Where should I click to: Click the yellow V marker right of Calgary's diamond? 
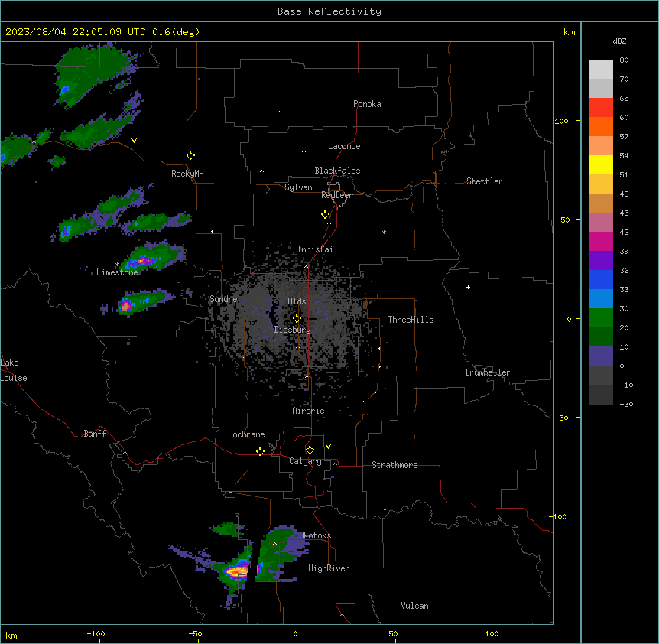coord(328,447)
